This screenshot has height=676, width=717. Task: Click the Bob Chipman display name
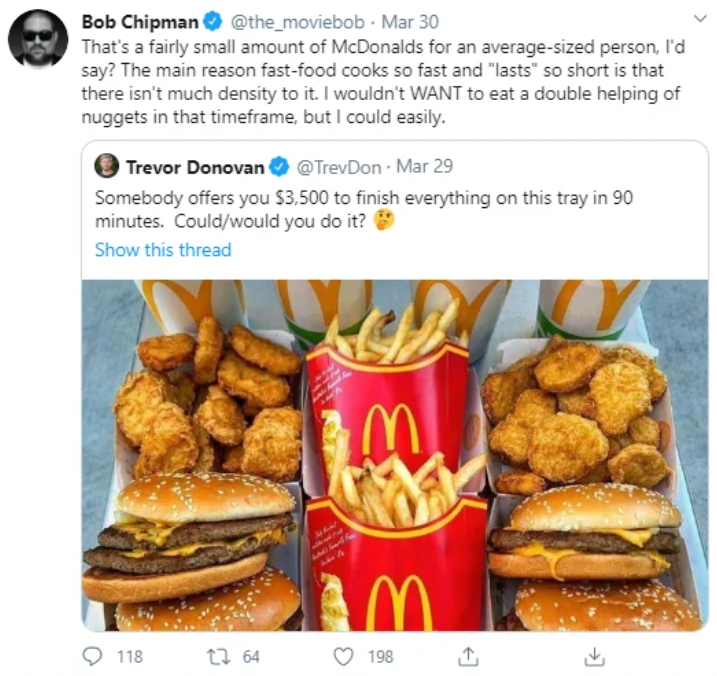140,21
